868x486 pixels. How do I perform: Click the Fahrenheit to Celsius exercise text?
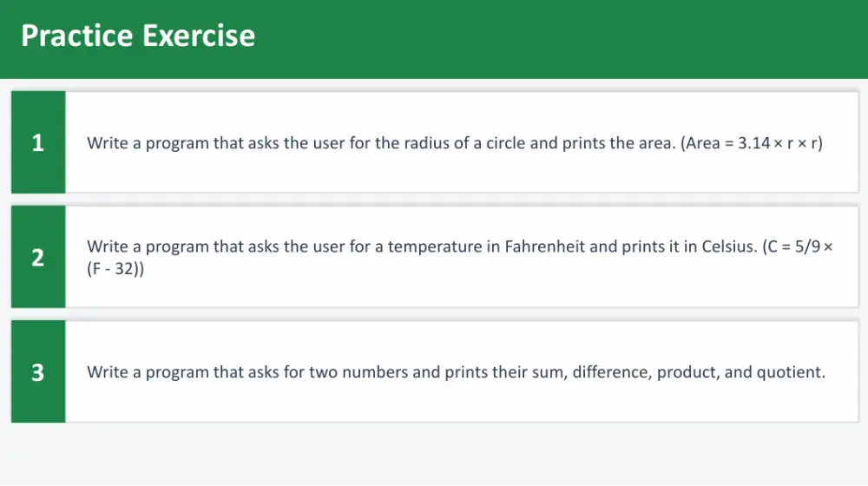pos(459,258)
